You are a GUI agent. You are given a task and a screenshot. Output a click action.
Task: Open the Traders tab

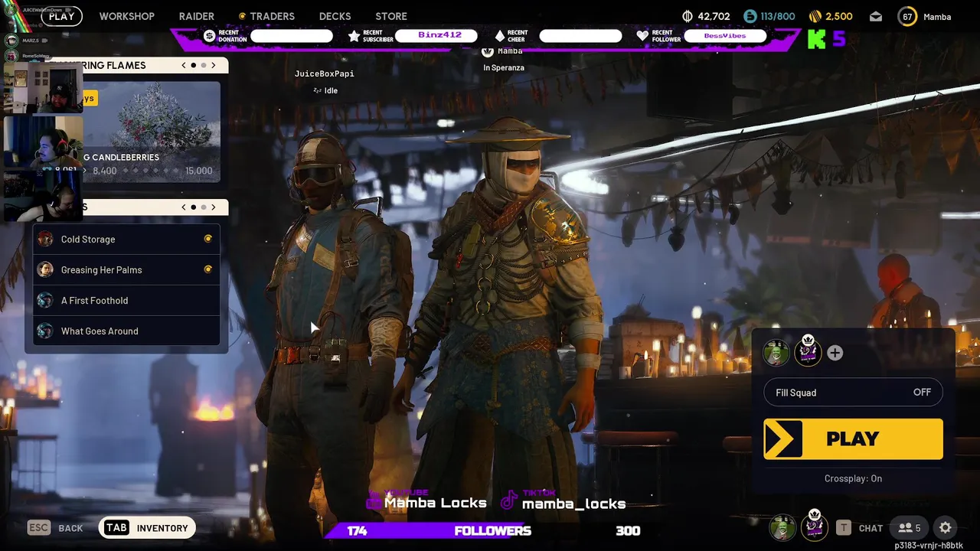(266, 16)
